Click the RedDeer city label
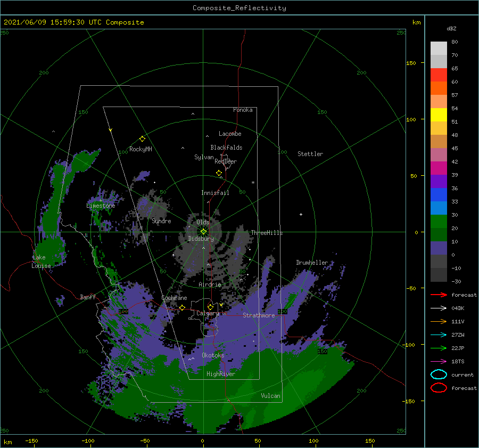This screenshot has height=448, width=479. [x=226, y=161]
